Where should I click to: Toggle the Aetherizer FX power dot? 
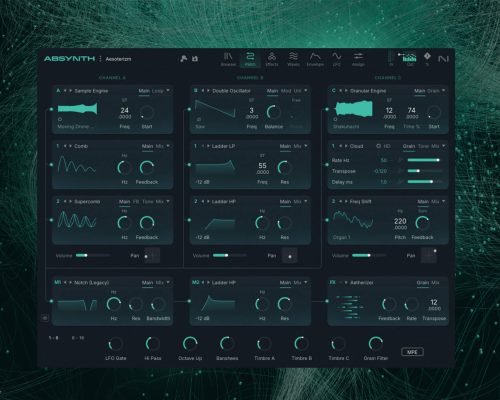tap(327, 301)
